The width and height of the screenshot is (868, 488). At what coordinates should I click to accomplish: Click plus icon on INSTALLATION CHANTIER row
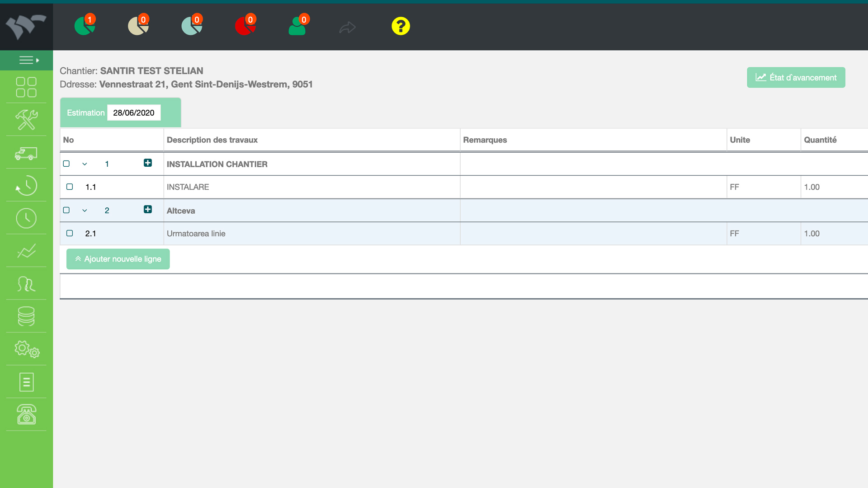point(148,163)
